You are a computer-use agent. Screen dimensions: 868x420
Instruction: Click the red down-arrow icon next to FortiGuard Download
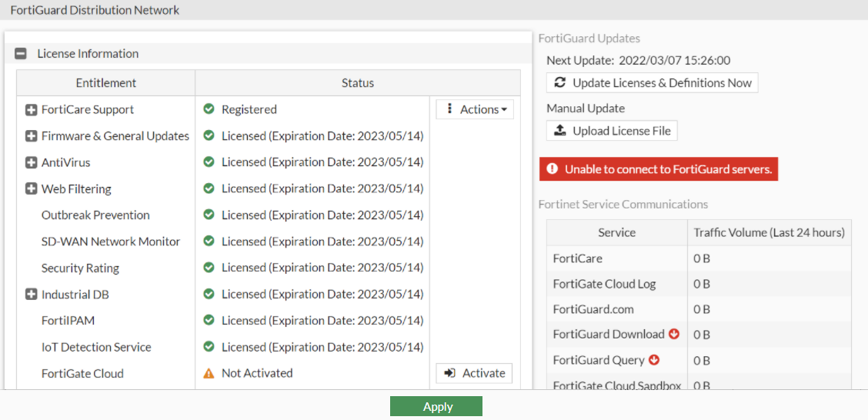674,334
